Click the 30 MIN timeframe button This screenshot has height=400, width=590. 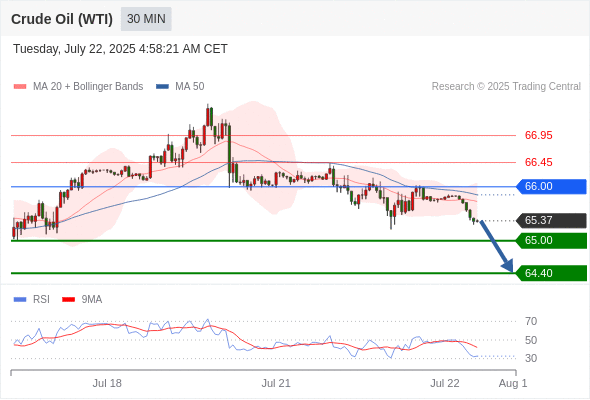point(146,19)
